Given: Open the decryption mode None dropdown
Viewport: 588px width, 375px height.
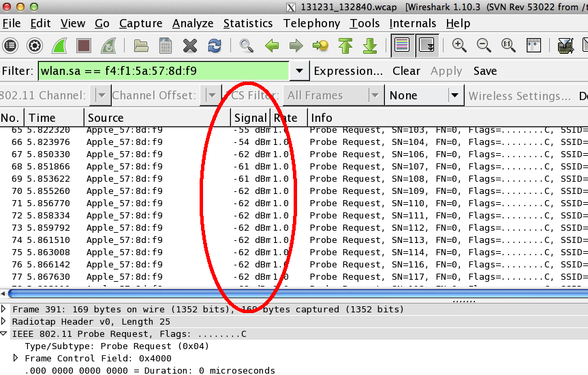Looking at the screenshot, I should 424,95.
